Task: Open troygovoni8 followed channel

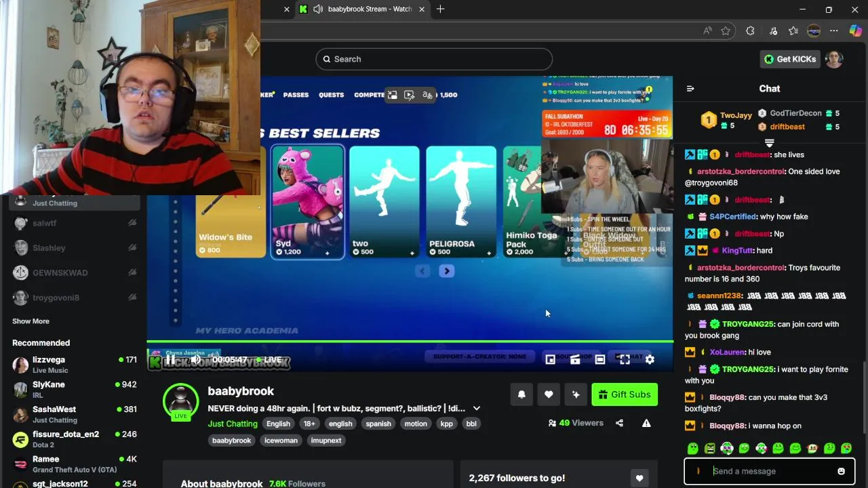Action: [x=73, y=298]
